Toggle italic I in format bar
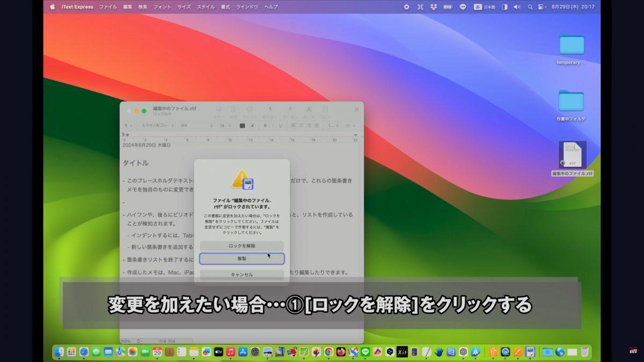This screenshot has height=362, width=644. [x=272, y=125]
